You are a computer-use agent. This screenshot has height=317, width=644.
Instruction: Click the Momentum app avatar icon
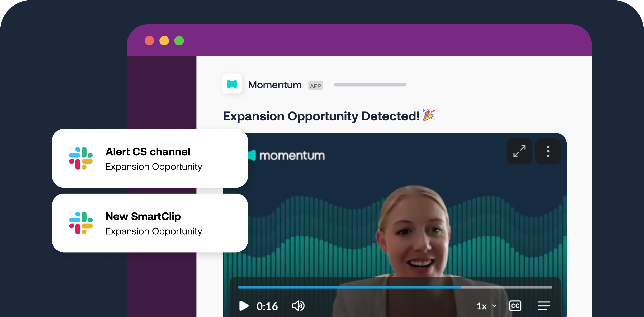tap(232, 84)
